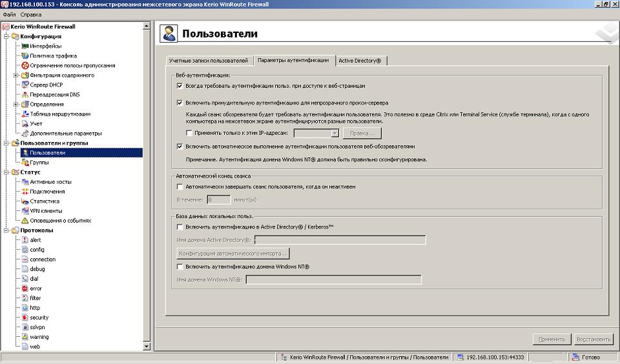
Task: Toggle automatic browser authentication checkbox
Action: coord(180,147)
